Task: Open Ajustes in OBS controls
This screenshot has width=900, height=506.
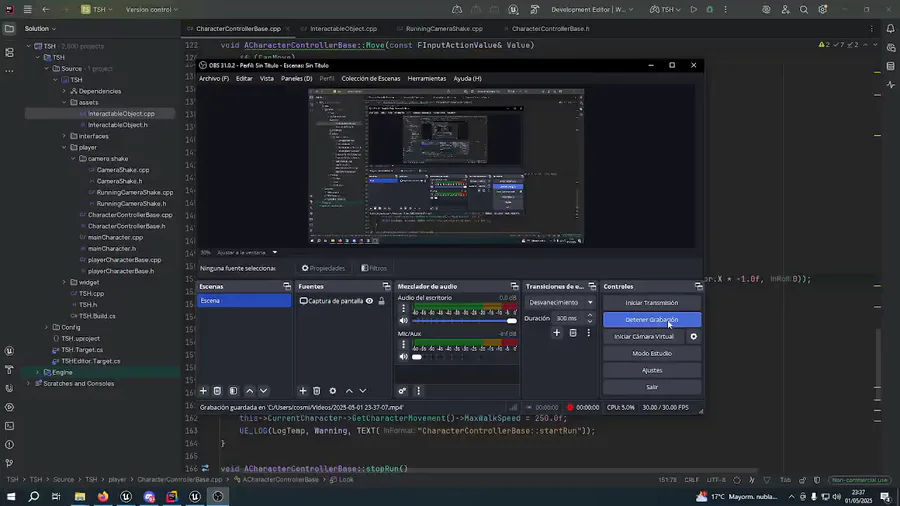Action: (x=652, y=371)
